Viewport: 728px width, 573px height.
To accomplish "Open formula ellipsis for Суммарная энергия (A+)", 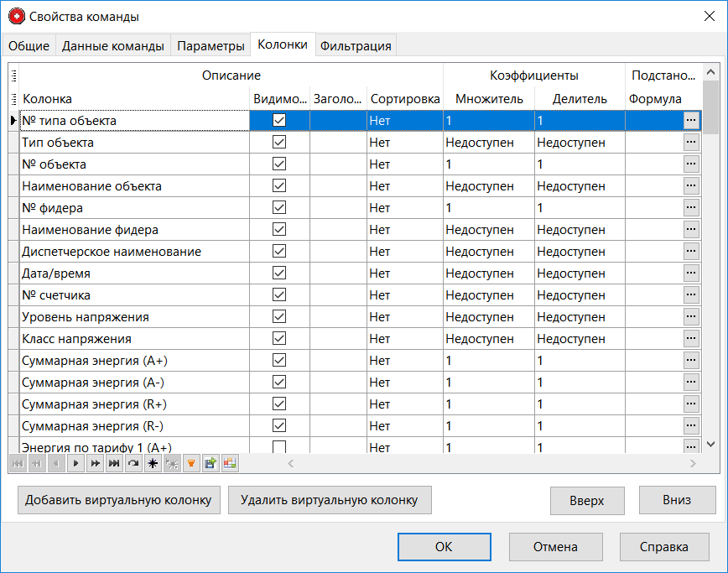I will (x=691, y=361).
